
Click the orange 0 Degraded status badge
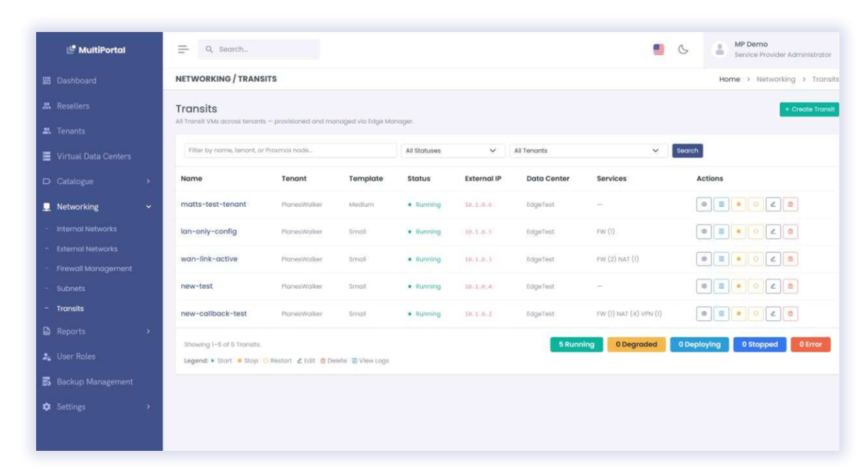click(636, 345)
